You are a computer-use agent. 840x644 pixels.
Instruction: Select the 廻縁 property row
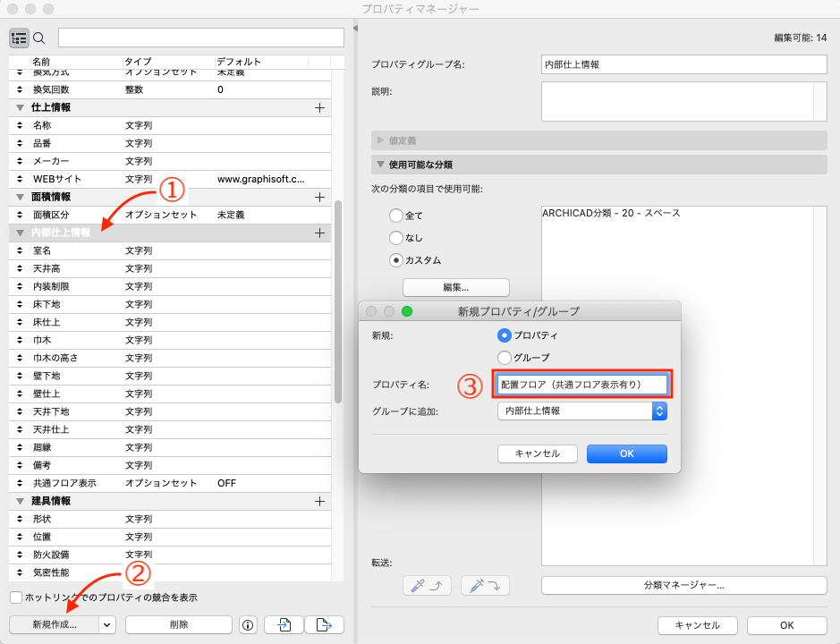[170, 447]
